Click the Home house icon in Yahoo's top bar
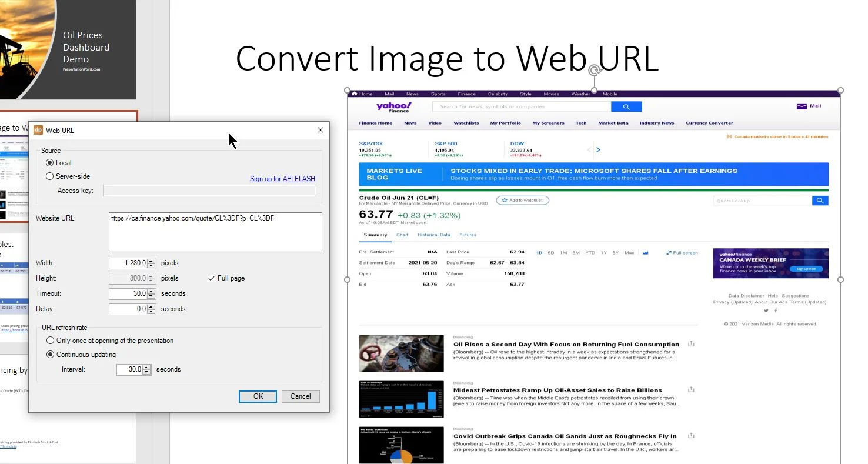This screenshot has height=464, width=868. coord(354,94)
